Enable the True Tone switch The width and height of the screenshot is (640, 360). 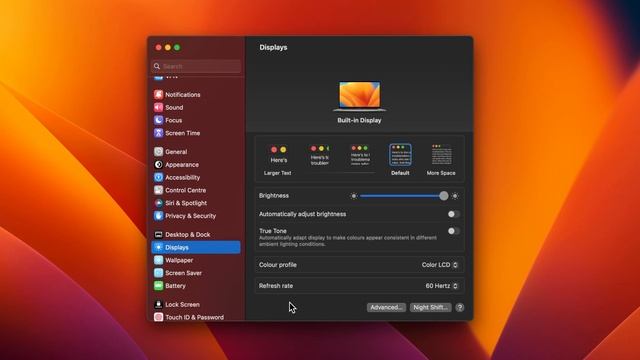(x=453, y=231)
